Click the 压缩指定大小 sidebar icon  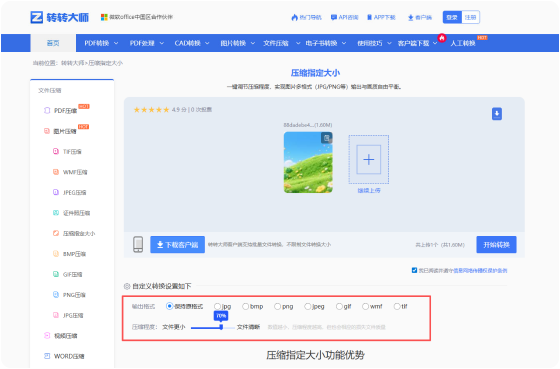pos(56,233)
